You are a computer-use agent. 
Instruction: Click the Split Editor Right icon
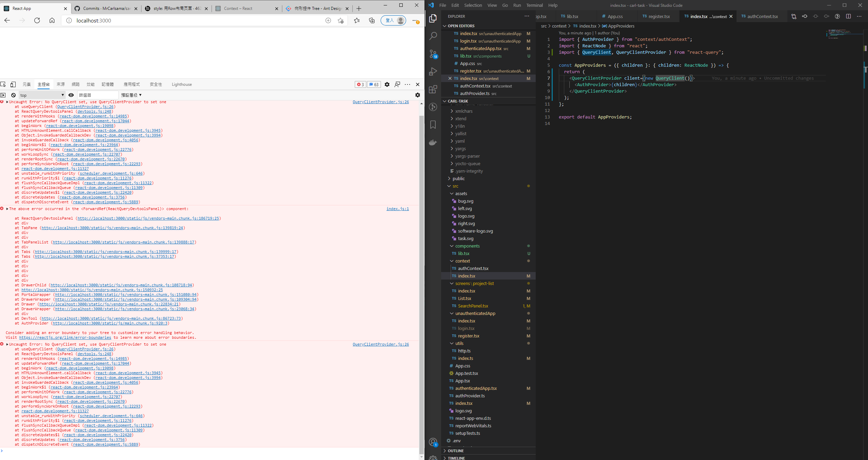point(848,16)
